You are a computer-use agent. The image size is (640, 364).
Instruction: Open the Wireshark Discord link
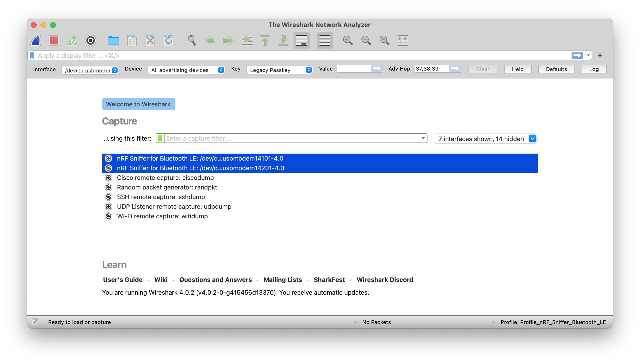[x=385, y=279]
